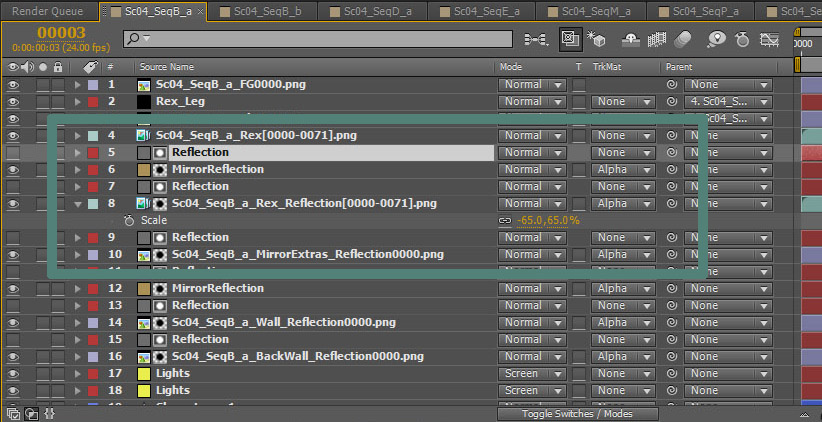Hide Lights layer 17

[x=13, y=374]
